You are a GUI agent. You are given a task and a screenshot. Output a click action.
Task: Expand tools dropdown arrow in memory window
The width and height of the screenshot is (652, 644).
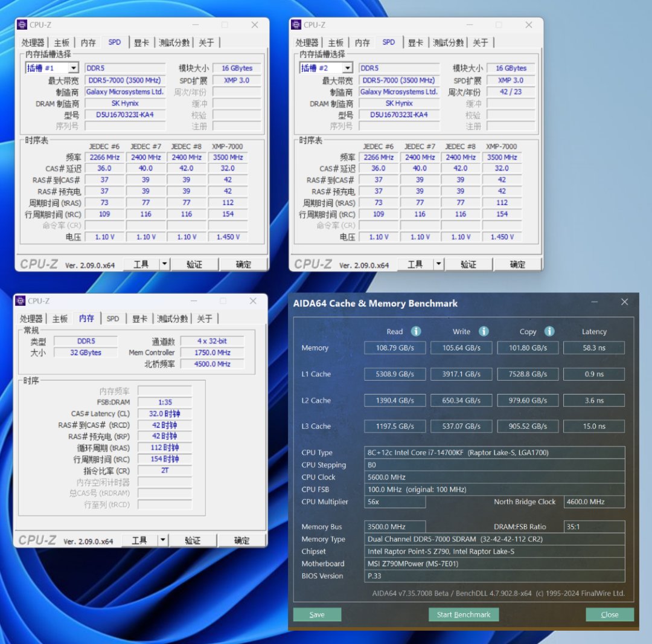coord(163,540)
